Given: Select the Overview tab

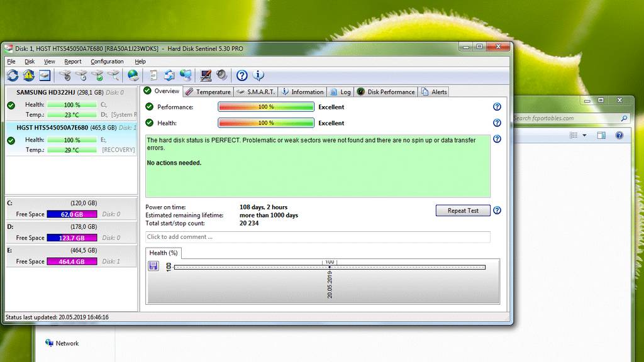Looking at the screenshot, I should pos(162,91).
